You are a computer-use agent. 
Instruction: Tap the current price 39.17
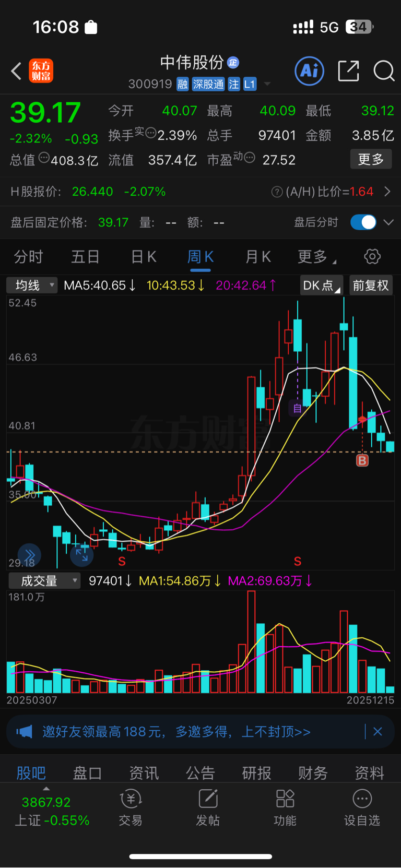click(x=45, y=112)
